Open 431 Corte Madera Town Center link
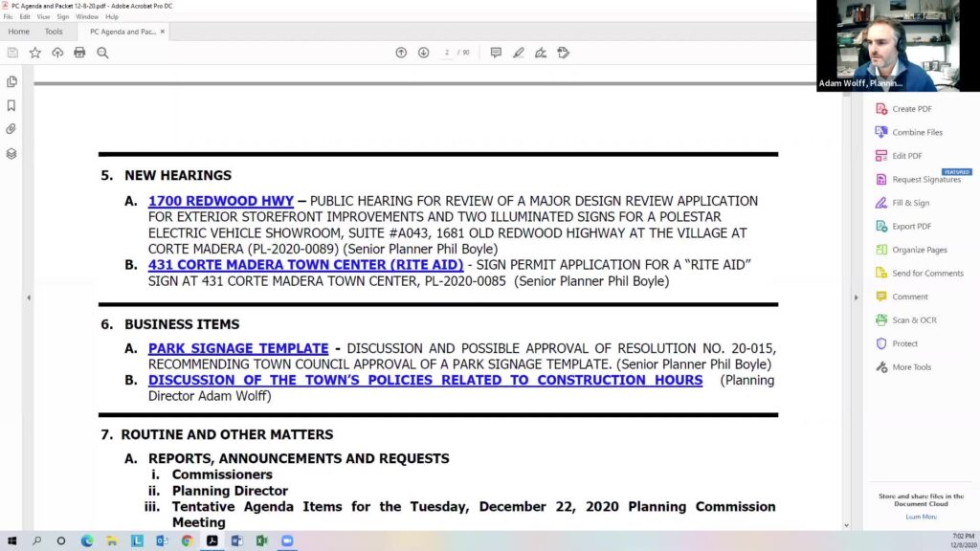The width and height of the screenshot is (980, 551). point(305,265)
